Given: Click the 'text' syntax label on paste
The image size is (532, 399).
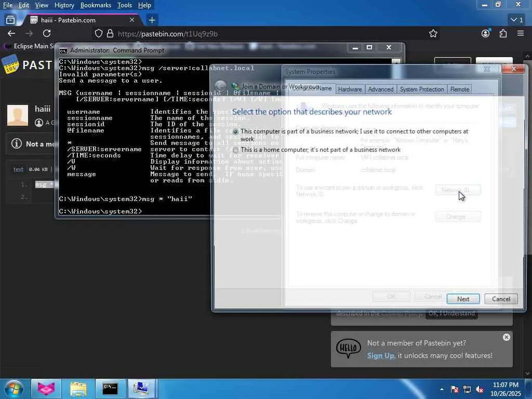Looking at the screenshot, I should pos(18,169).
